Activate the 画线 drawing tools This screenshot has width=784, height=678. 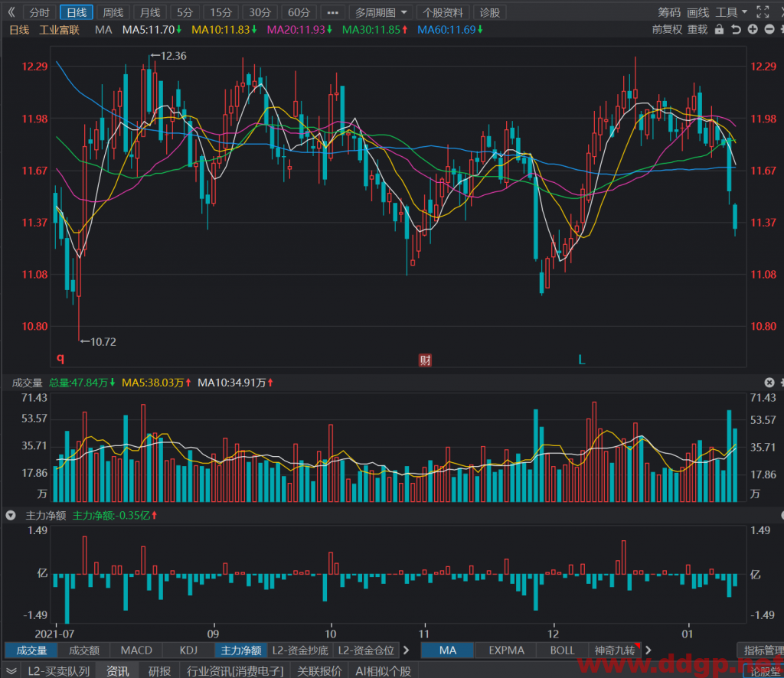tap(698, 12)
